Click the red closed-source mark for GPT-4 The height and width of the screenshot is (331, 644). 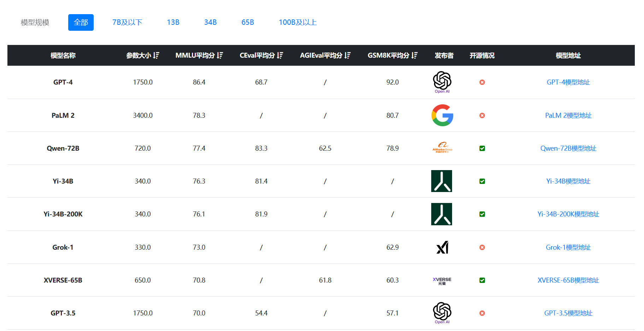[x=482, y=82]
